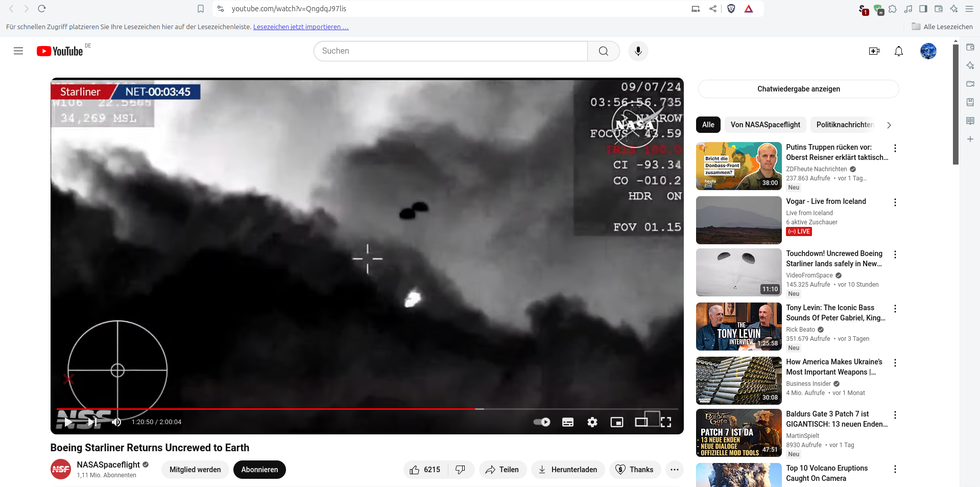
Task: Open the Alle Lesezeichen folder
Action: pyautogui.click(x=942, y=27)
